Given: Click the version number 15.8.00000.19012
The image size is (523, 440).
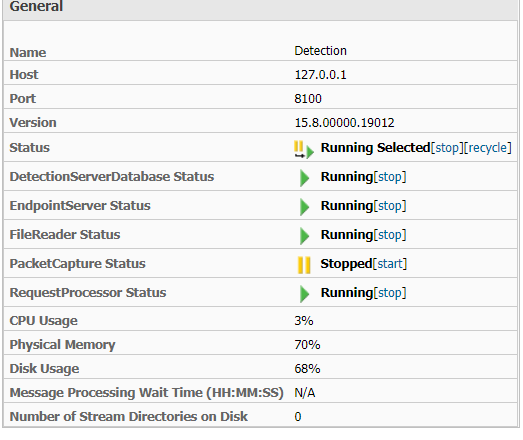Looking at the screenshot, I should pyautogui.click(x=344, y=123).
